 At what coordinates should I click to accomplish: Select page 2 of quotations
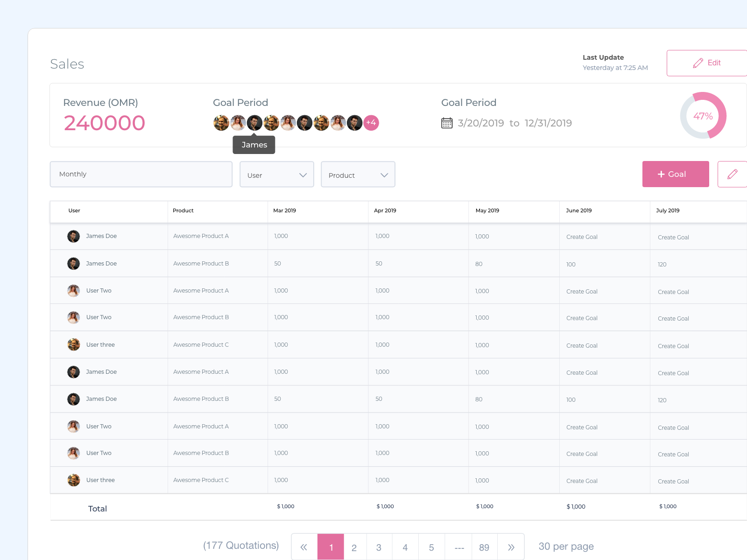click(x=354, y=546)
